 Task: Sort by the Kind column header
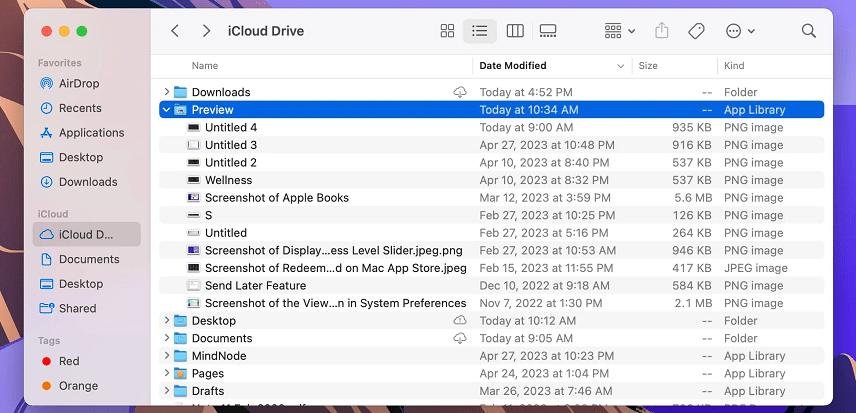point(734,65)
